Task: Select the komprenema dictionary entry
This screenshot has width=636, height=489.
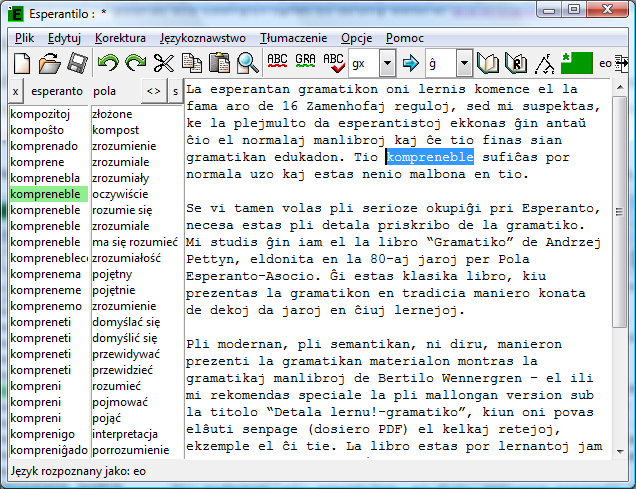Action: [x=49, y=274]
